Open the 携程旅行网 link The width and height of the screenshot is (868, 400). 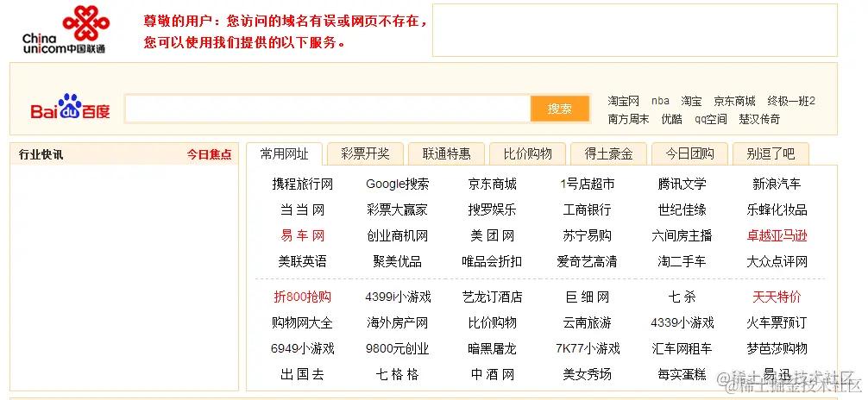(x=302, y=184)
